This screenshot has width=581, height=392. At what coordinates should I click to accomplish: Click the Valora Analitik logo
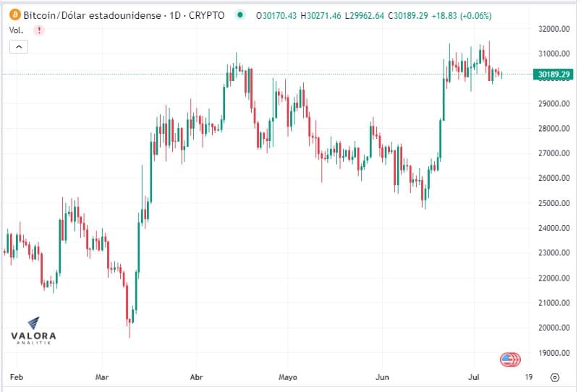pos(33,331)
